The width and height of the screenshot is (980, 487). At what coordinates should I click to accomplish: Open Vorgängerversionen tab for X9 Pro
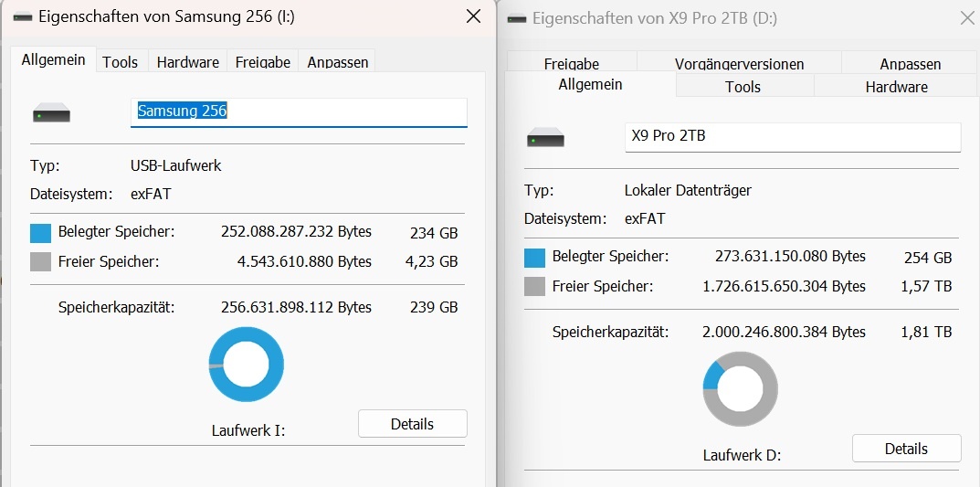click(739, 64)
